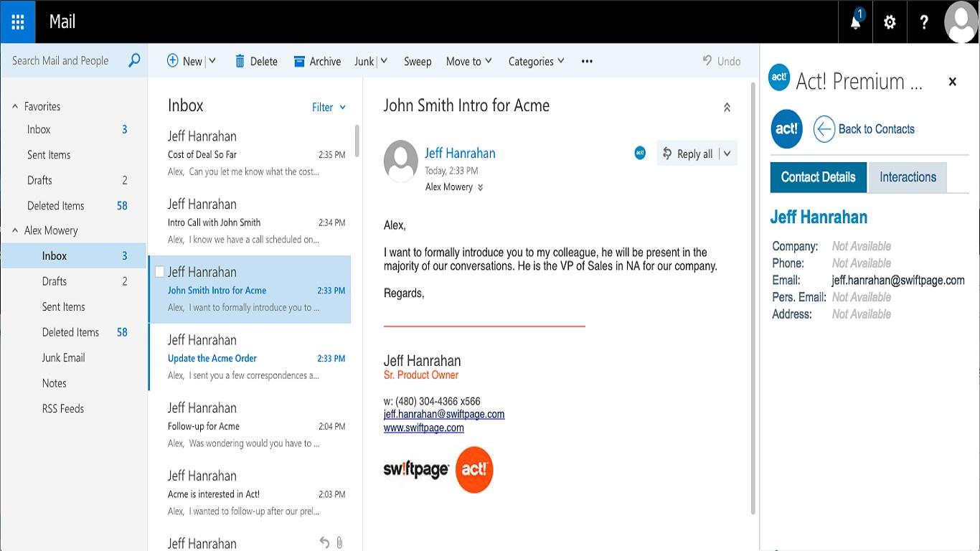This screenshot has width=980, height=551.
Task: Click the New mail button
Action: click(x=184, y=61)
